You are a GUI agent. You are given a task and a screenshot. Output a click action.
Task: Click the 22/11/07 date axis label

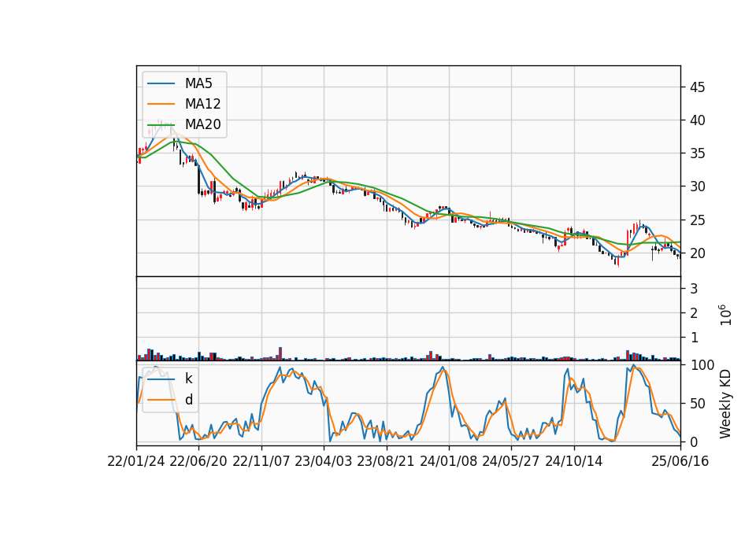261,462
